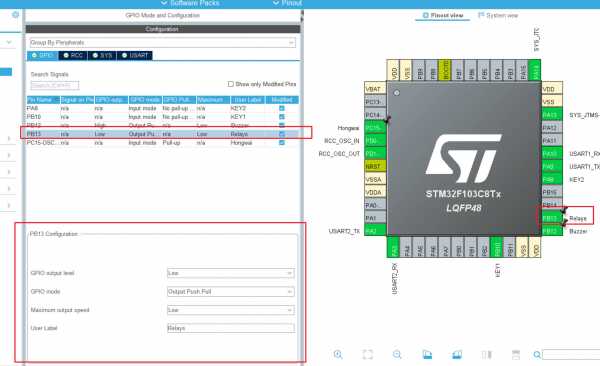This screenshot has height=366, width=600.
Task: Click the VDDA pin on the chip
Action: point(375,192)
